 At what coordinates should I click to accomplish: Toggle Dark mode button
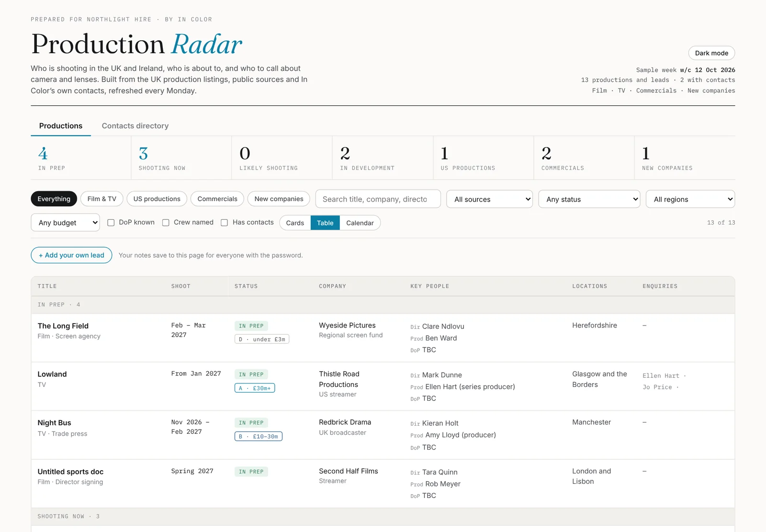pyautogui.click(x=711, y=53)
